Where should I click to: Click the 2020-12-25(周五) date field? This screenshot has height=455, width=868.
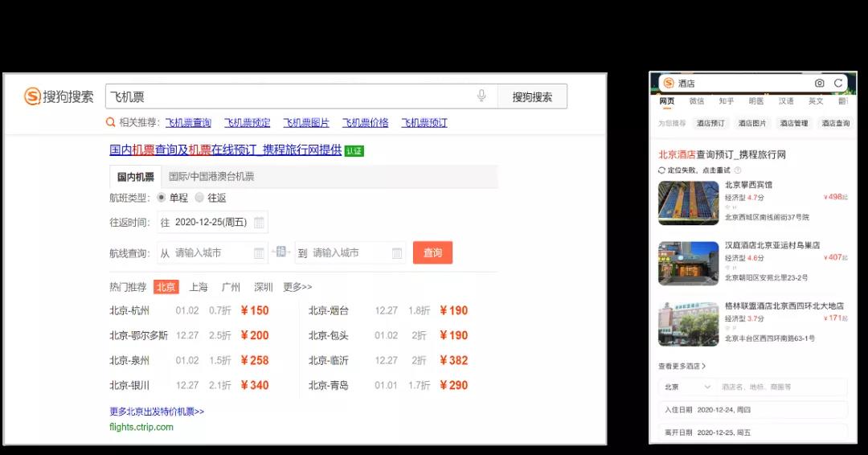[x=212, y=223]
